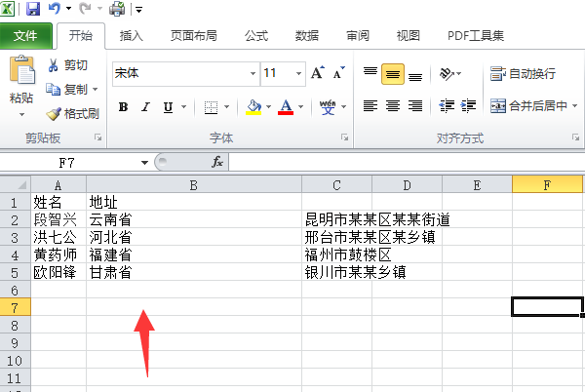Click the decrease font size icon
The height and width of the screenshot is (392, 585).
click(339, 73)
